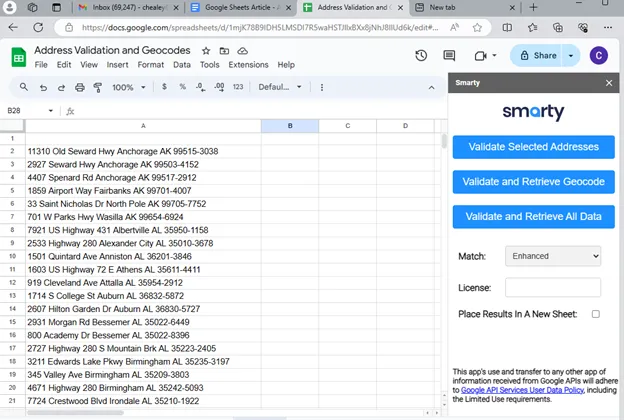Image resolution: width=624 pixels, height=420 pixels.
Task: Open the Match dropdown showing Enhanced
Action: pyautogui.click(x=552, y=257)
